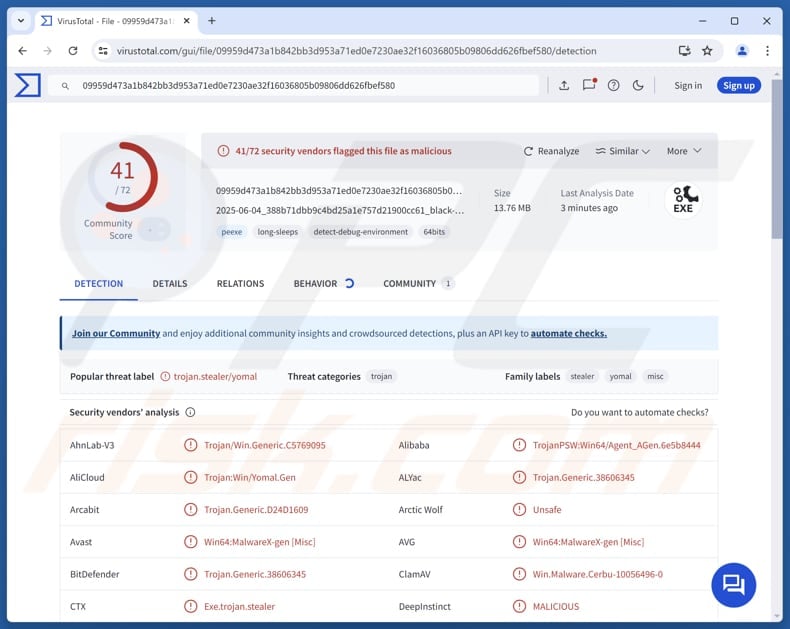Click the VirusTotal logo icon
790x629 pixels.
pyautogui.click(x=27, y=85)
